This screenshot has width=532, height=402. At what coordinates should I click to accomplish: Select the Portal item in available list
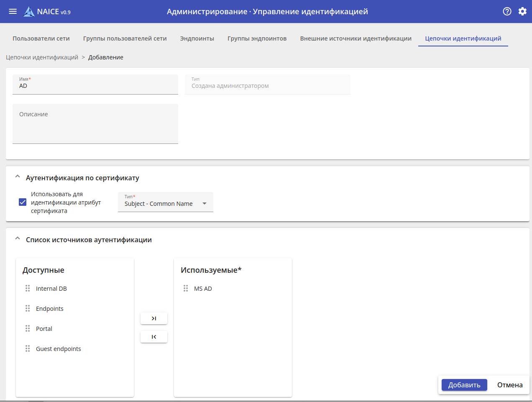tap(44, 329)
